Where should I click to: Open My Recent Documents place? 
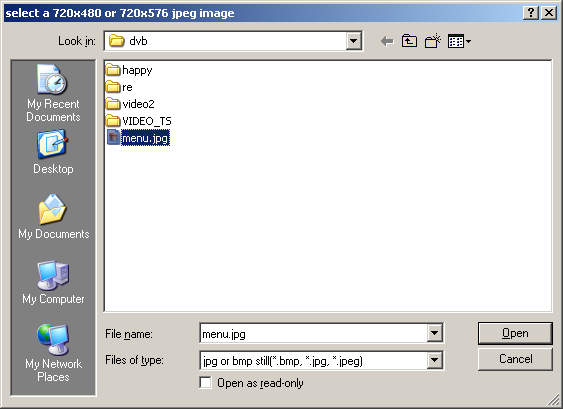click(x=53, y=93)
